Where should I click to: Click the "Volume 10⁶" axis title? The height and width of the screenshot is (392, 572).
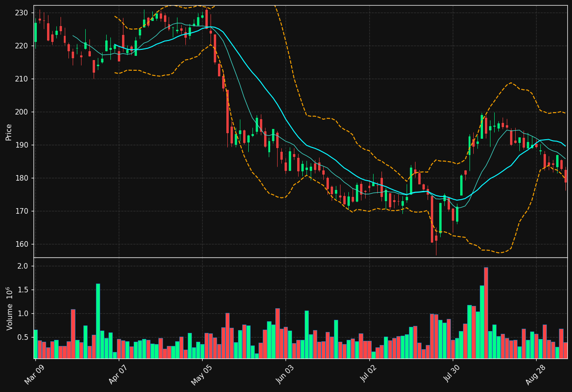click(9, 308)
